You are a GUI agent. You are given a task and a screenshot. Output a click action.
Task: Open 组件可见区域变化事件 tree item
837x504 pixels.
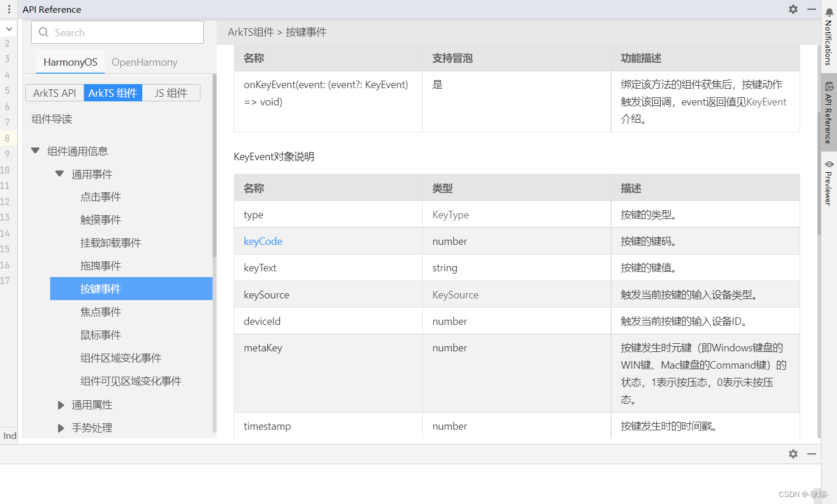131,381
